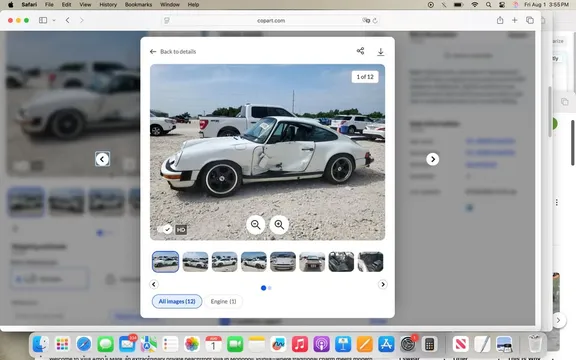The height and width of the screenshot is (360, 576).
Task: Go back to details link
Action: click(173, 51)
